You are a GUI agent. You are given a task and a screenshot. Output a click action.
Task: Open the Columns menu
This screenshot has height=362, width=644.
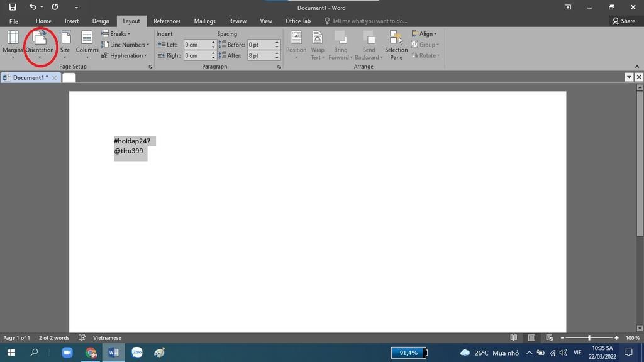click(x=87, y=45)
